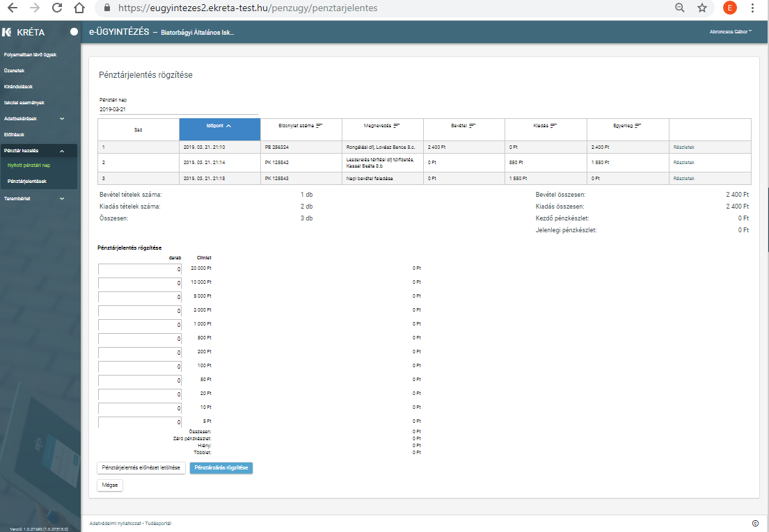
Task: Click the KRÉTA logo icon
Action: point(6,32)
